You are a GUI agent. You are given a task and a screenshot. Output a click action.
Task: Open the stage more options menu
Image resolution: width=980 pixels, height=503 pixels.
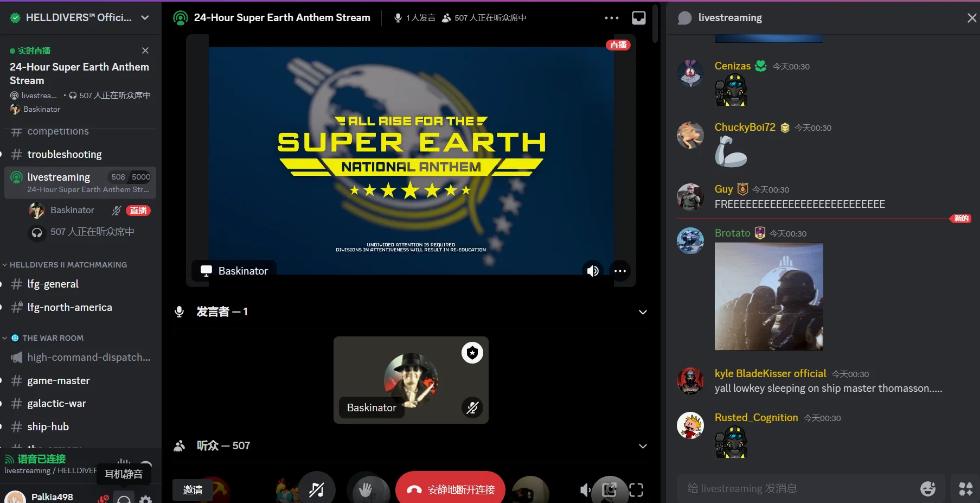pos(612,18)
